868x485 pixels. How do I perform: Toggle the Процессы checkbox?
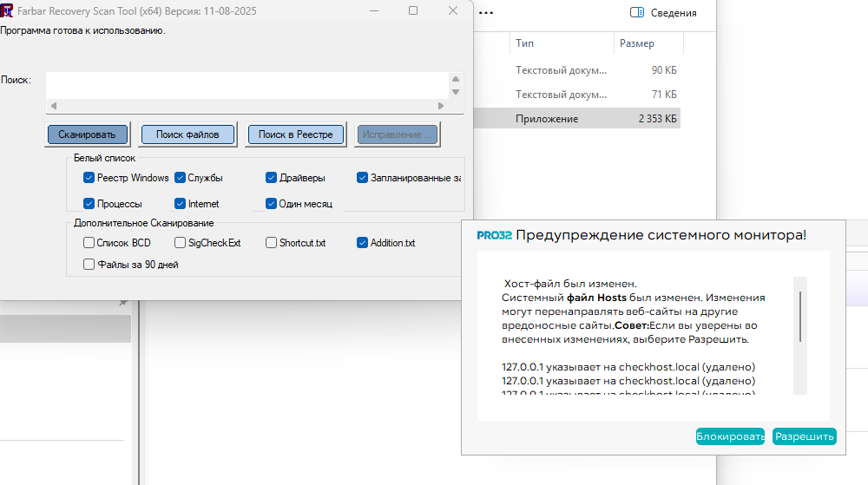[89, 204]
